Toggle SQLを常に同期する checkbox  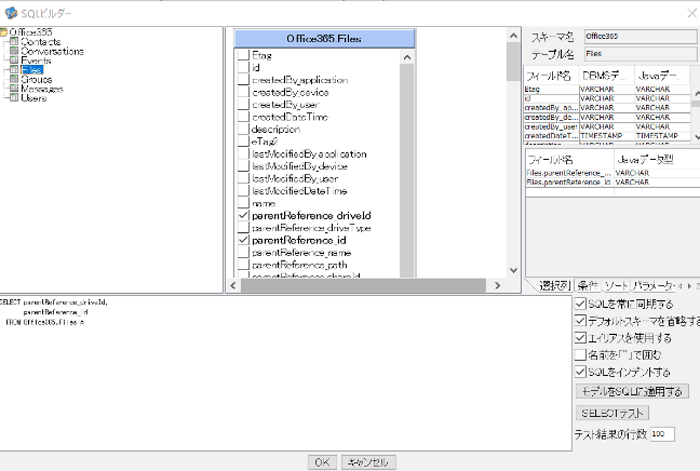pos(580,304)
